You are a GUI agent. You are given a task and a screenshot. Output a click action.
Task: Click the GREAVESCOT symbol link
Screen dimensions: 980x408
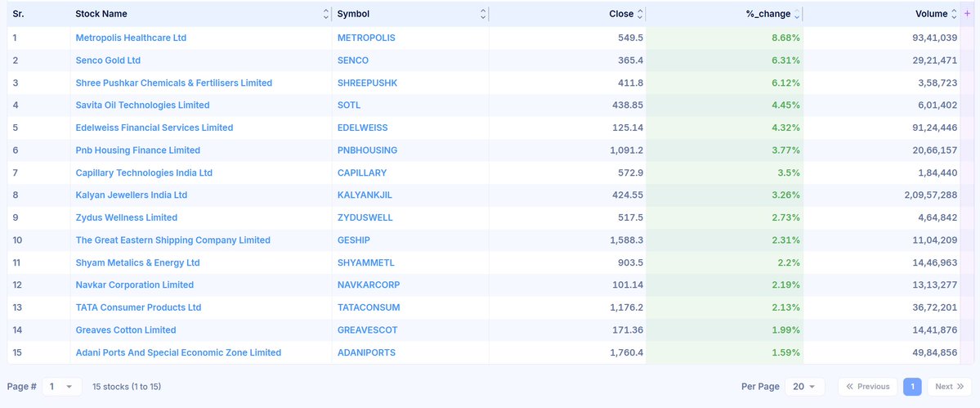coord(368,330)
